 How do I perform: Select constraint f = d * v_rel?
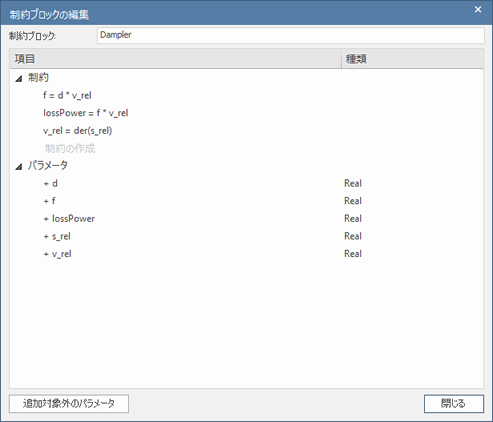(x=67, y=95)
